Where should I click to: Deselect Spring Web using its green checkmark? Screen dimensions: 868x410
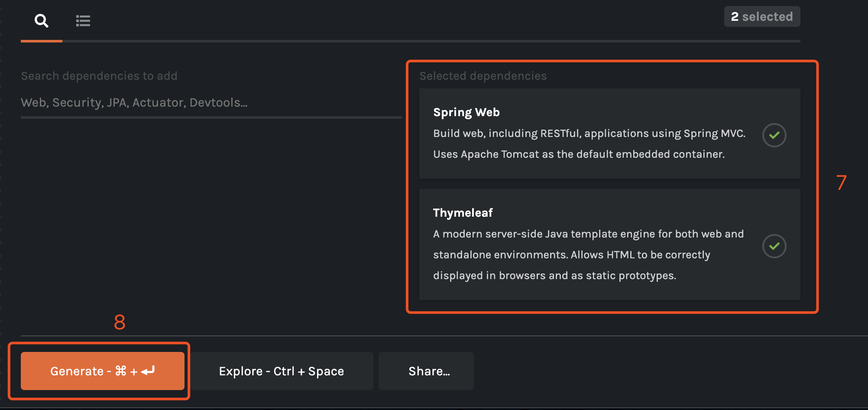(x=774, y=135)
